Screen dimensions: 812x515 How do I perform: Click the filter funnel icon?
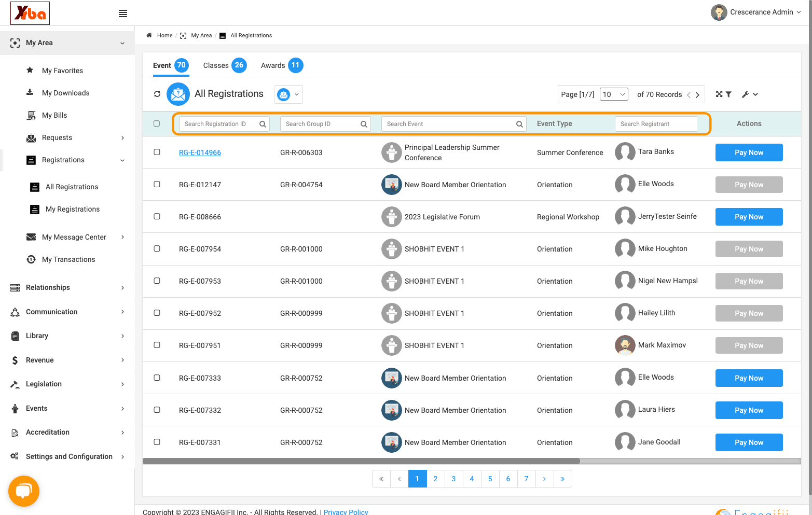(728, 94)
